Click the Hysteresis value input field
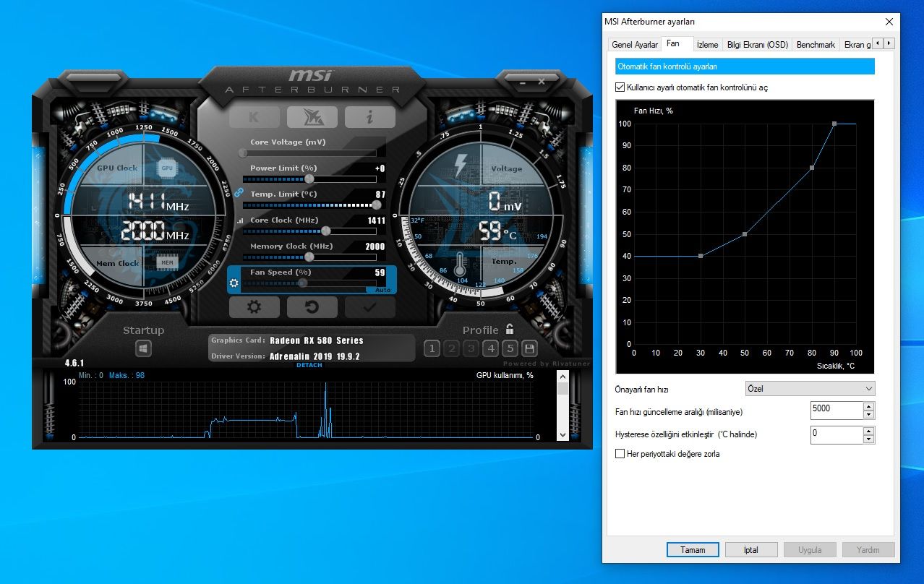This screenshot has height=584, width=924. [836, 434]
